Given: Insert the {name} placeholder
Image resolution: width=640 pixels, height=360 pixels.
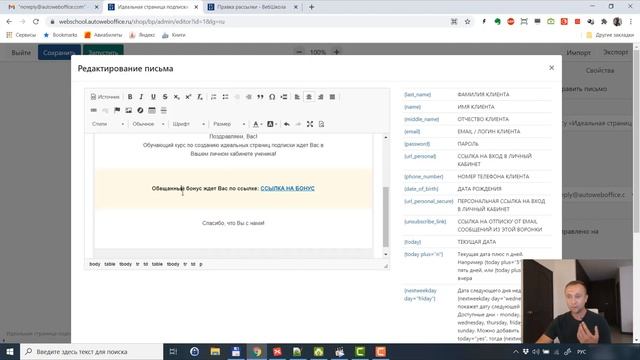Looking at the screenshot, I should click(x=412, y=107).
